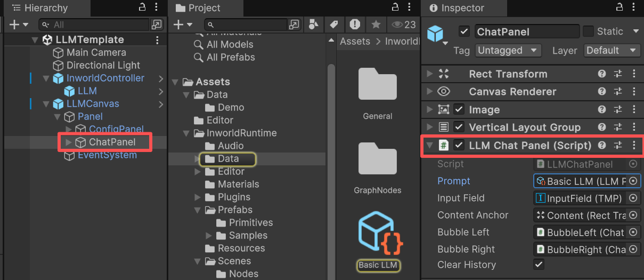644x280 pixels.
Task: Toggle the Static checkbox
Action: coord(588,31)
